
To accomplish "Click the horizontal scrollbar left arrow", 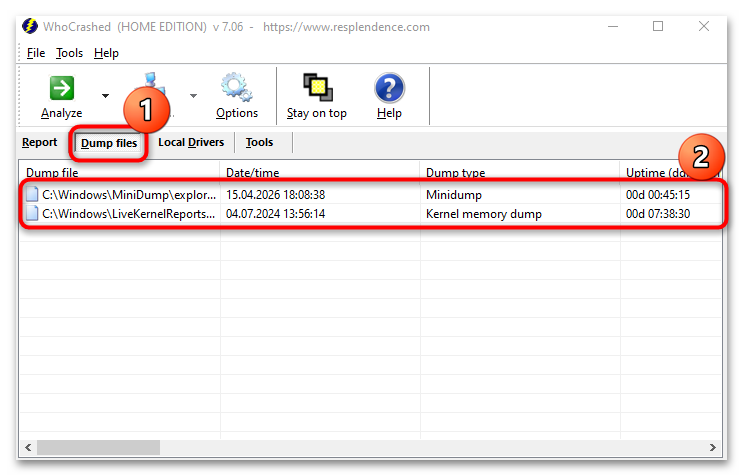I will pos(28,447).
